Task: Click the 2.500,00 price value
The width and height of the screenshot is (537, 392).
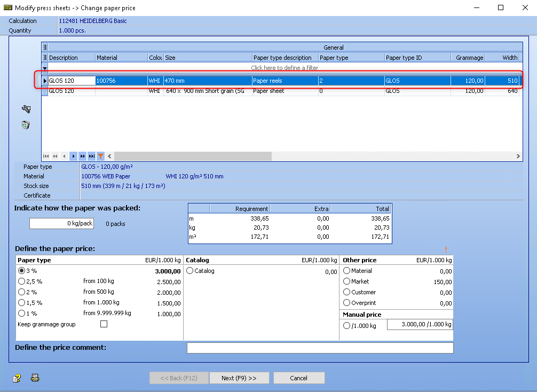Action: (169, 282)
